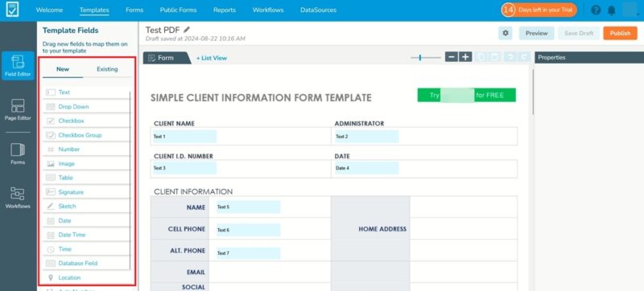Select the Number field type
This screenshot has height=291, width=644.
coord(86,150)
